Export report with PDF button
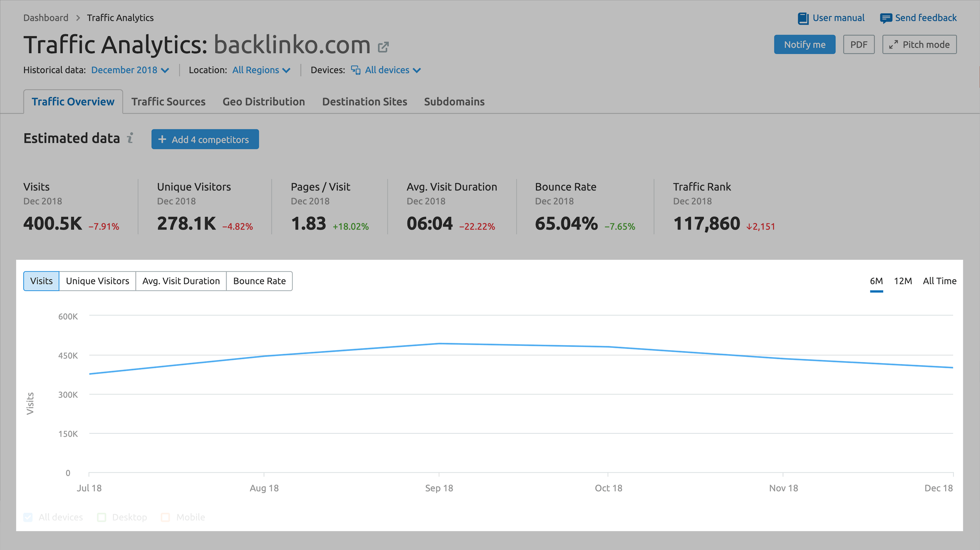The width and height of the screenshot is (980, 550). [x=858, y=45]
